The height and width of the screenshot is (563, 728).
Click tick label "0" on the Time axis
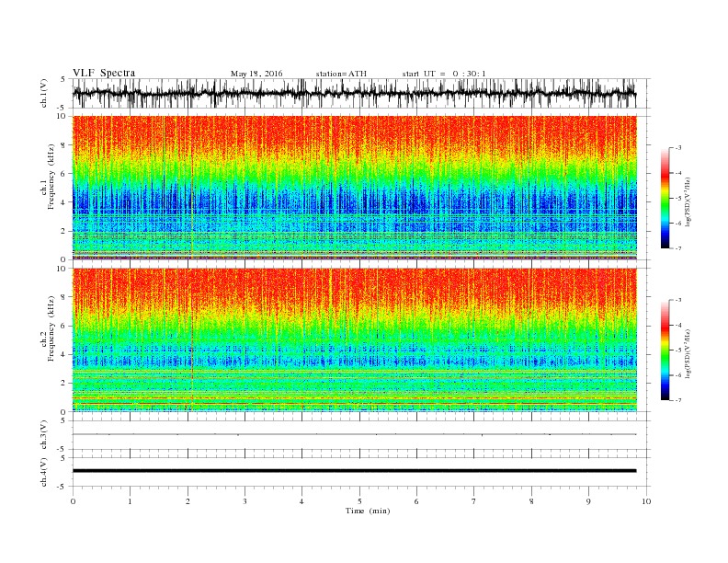point(73,501)
